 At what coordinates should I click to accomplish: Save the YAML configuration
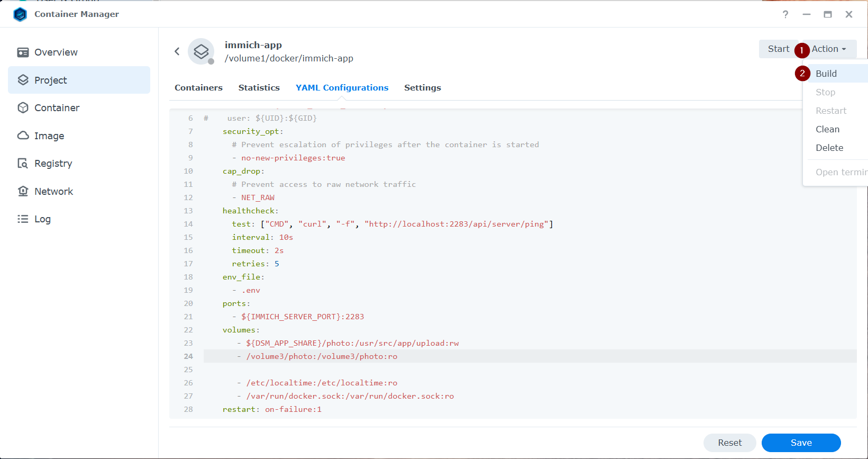coord(801,443)
